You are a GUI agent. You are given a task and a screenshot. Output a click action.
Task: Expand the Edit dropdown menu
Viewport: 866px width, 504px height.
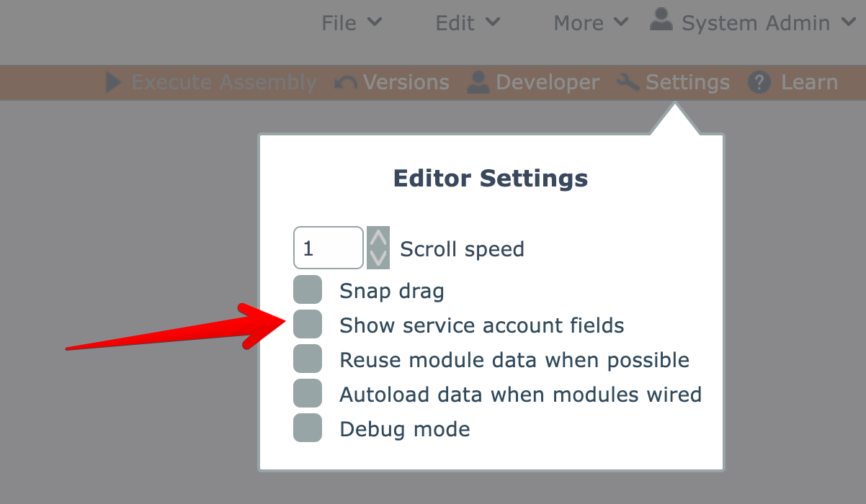coord(467,23)
